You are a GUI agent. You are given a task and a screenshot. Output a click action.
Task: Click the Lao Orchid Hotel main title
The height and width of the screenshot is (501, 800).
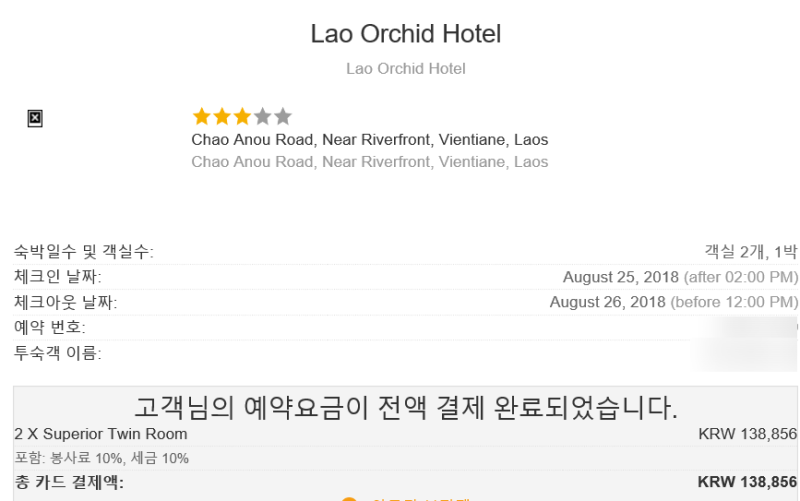(406, 34)
